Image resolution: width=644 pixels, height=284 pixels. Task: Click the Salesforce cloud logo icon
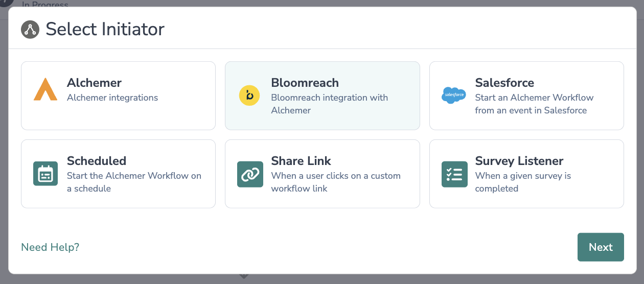pyautogui.click(x=453, y=95)
